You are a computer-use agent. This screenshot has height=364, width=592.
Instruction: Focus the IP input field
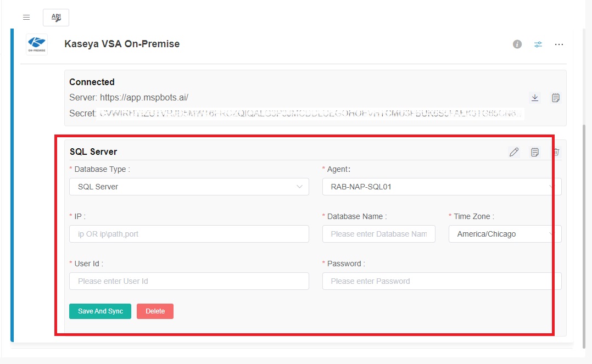tap(189, 234)
